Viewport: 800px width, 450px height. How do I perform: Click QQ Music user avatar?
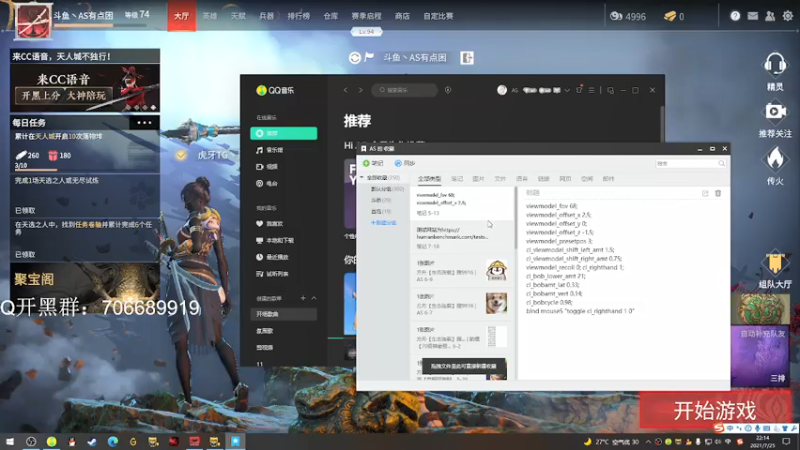point(502,90)
